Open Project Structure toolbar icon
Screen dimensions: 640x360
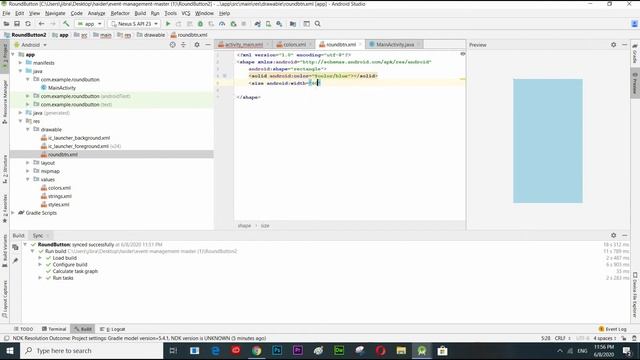293,24
